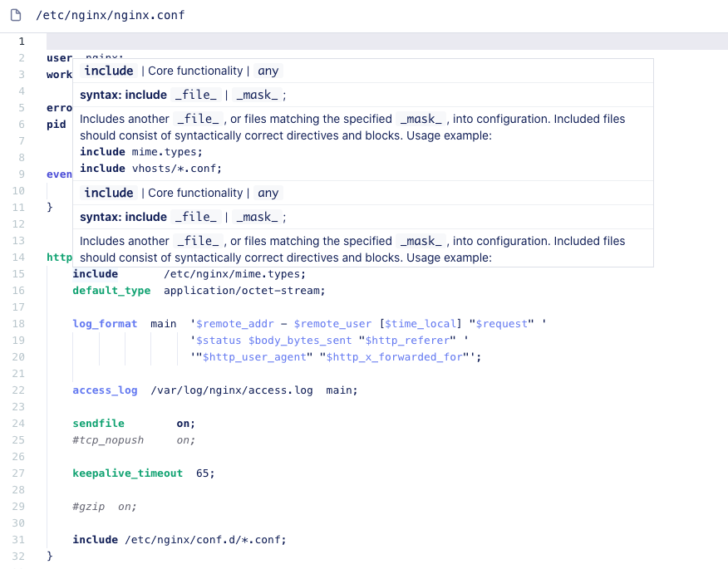Click 'main;' at end of line 22
The height and width of the screenshot is (569, 728).
click(342, 390)
